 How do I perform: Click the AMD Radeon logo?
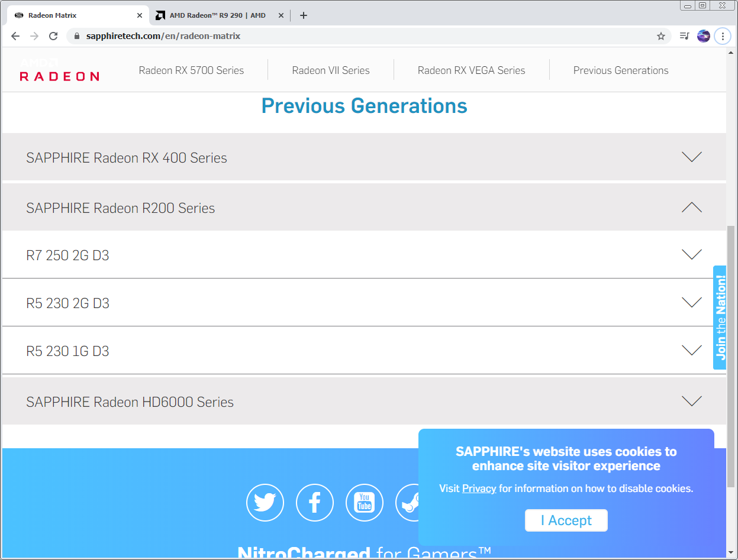(59, 70)
